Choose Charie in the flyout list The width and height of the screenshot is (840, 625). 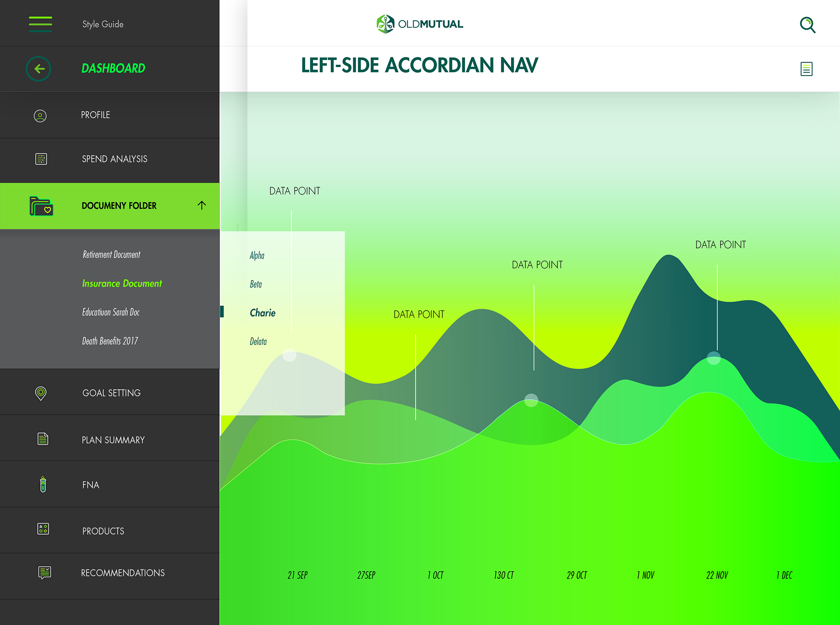click(x=262, y=313)
